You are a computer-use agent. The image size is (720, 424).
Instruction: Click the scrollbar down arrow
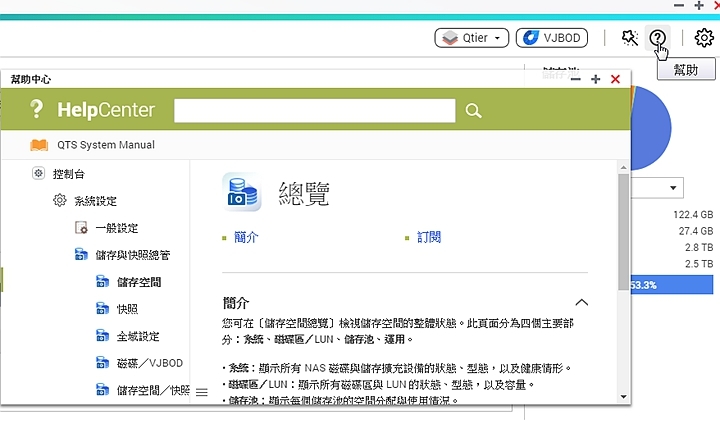pyautogui.click(x=623, y=397)
